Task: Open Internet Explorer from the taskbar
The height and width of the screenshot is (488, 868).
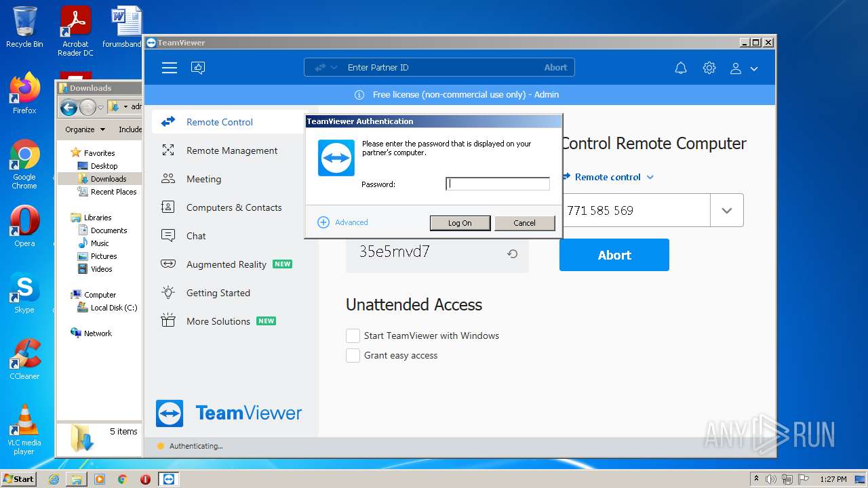Action: coord(54,479)
